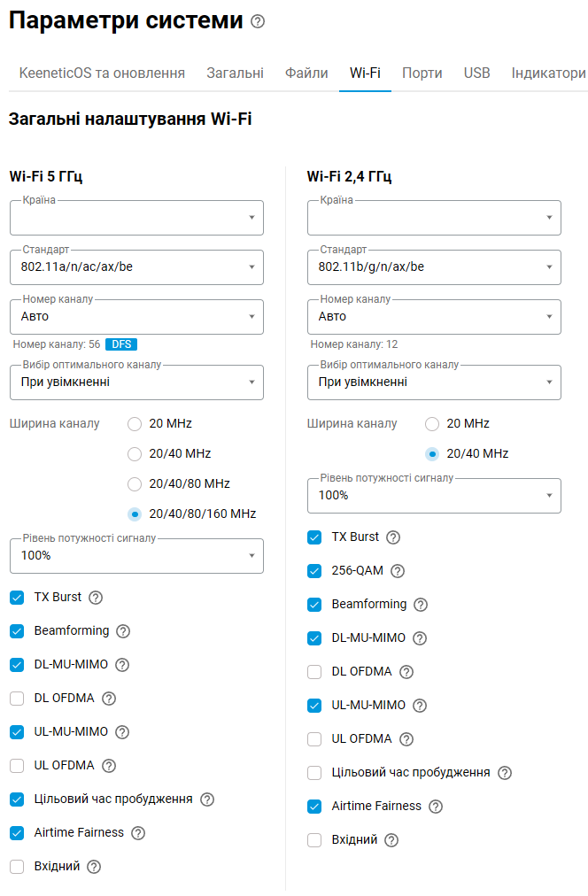Viewport: 588px width, 896px height.
Task: Show help for 2.4 GHz UL-MU-MIMO
Action: pyautogui.click(x=420, y=706)
